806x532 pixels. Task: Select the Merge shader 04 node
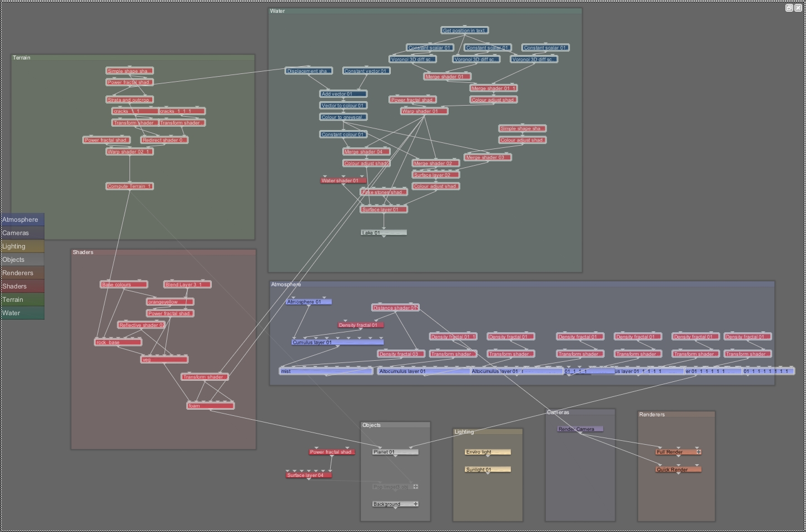[366, 152]
